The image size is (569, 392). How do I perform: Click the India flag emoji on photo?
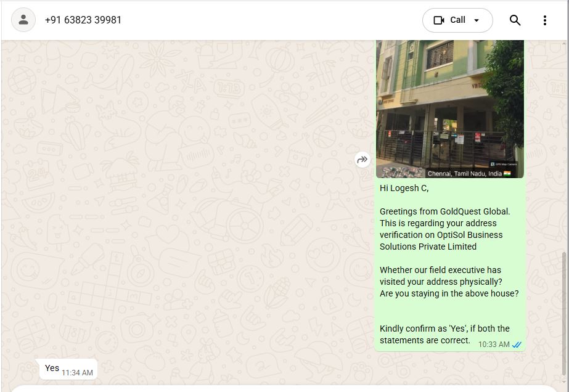(507, 173)
